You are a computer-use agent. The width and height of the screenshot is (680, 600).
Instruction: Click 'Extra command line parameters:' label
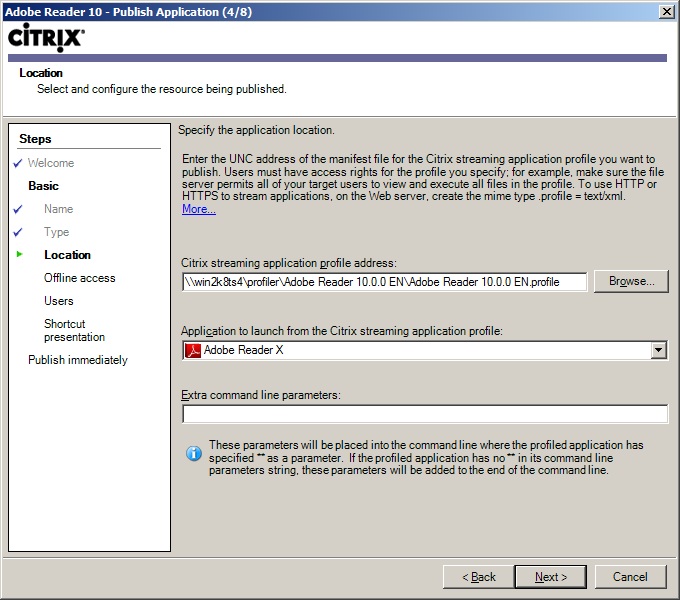pos(261,395)
